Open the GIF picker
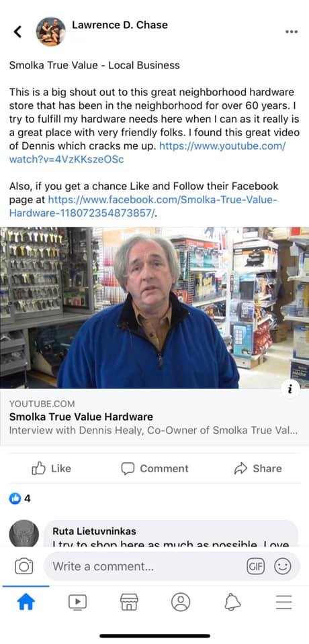The width and height of the screenshot is (309, 644). (x=255, y=566)
